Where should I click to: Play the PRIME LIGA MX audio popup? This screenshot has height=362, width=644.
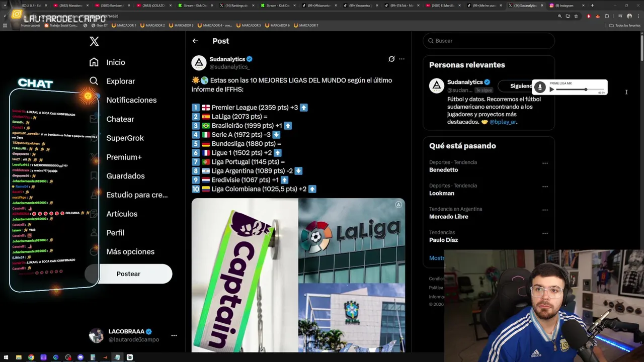(x=552, y=89)
